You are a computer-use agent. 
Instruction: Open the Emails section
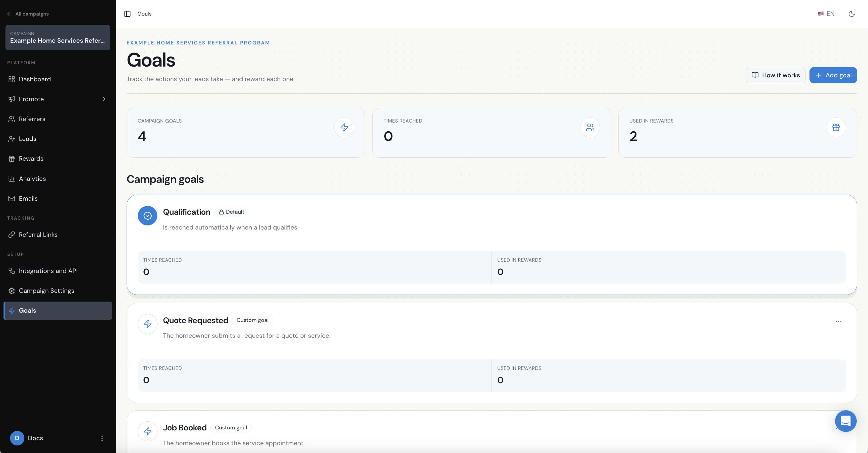click(58, 198)
